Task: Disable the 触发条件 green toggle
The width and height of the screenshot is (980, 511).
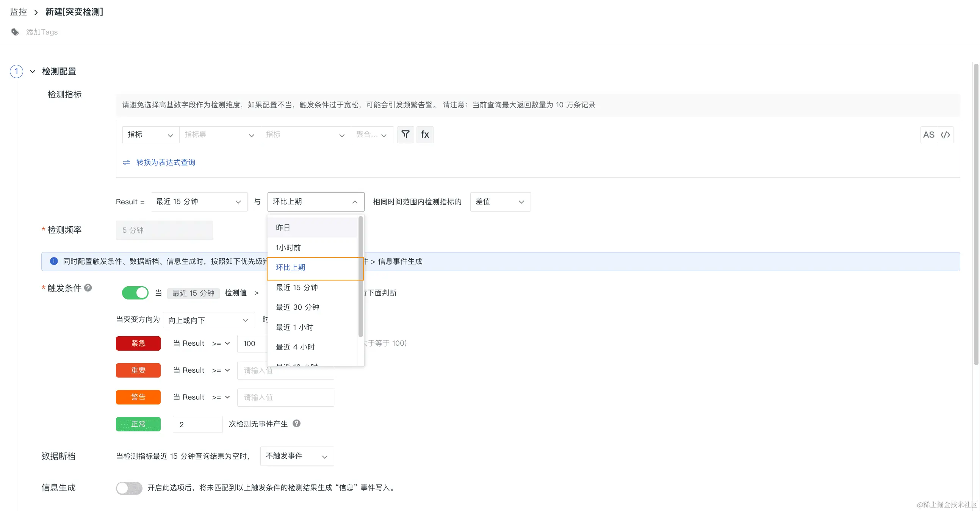Action: click(x=135, y=293)
